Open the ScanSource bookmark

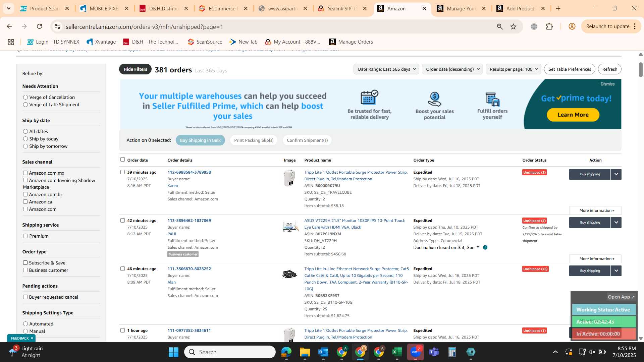pyautogui.click(x=205, y=42)
